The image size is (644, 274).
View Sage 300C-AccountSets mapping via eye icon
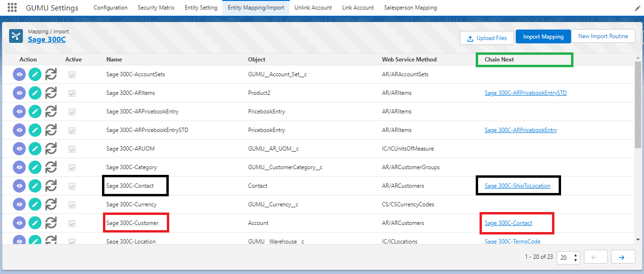(x=19, y=75)
